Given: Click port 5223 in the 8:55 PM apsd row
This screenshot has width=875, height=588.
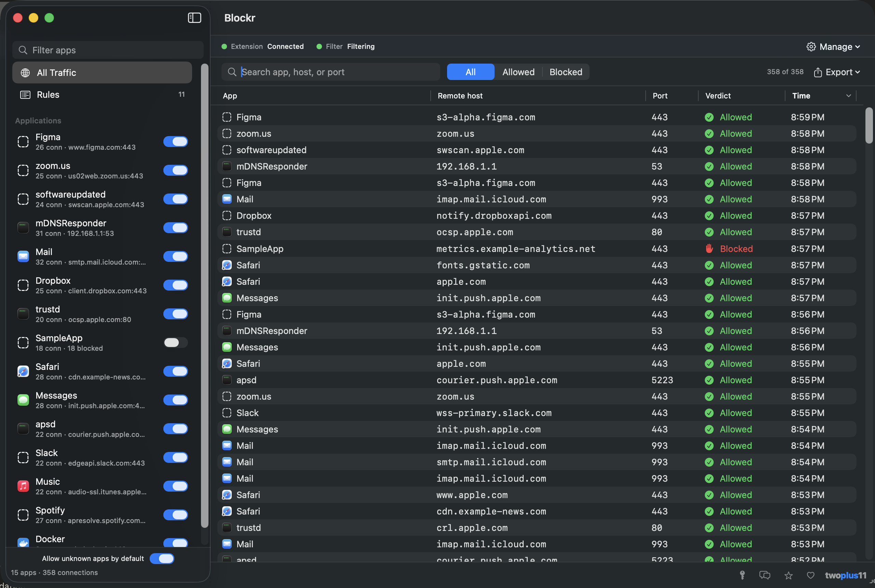Looking at the screenshot, I should (x=662, y=380).
